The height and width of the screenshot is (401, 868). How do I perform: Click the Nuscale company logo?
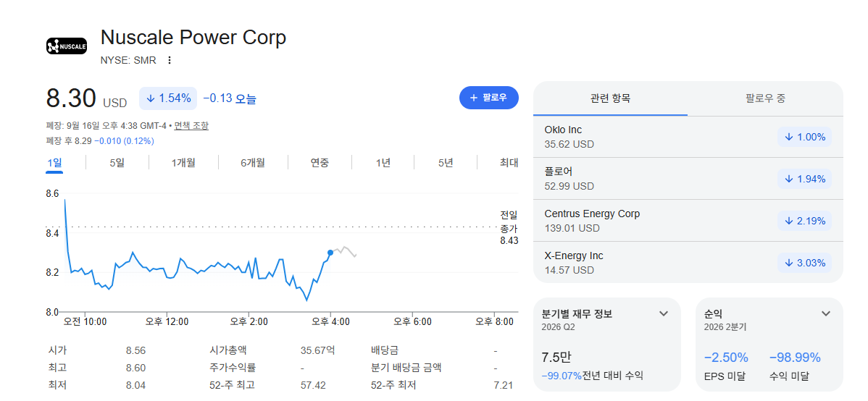(x=67, y=46)
